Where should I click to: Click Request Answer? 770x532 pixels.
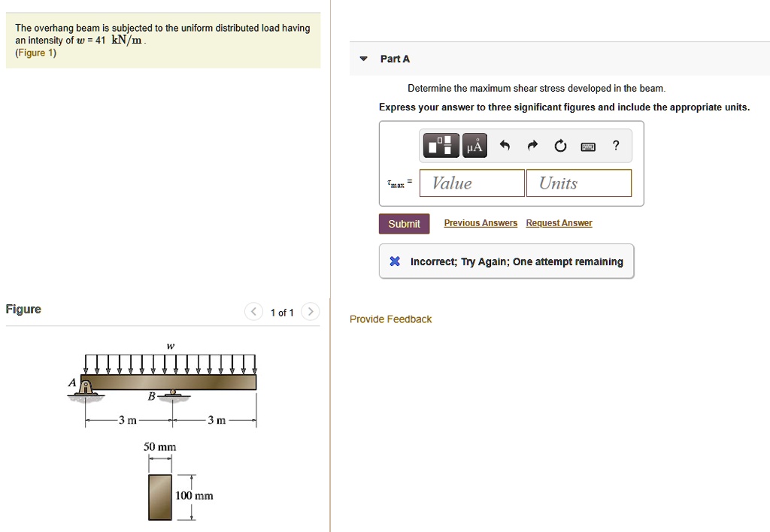click(x=559, y=222)
